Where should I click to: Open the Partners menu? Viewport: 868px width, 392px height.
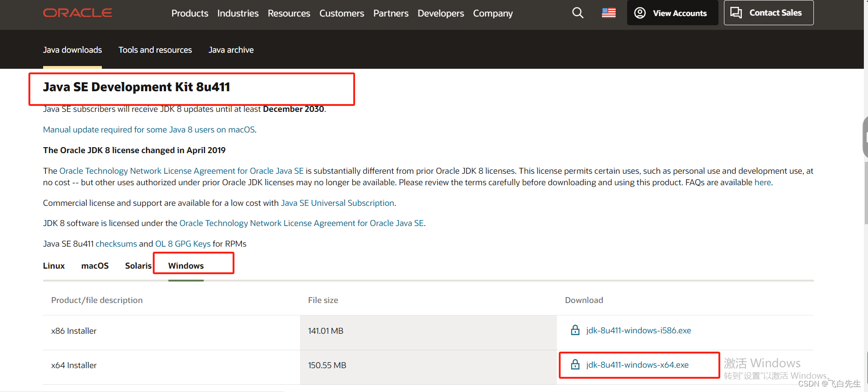point(391,13)
